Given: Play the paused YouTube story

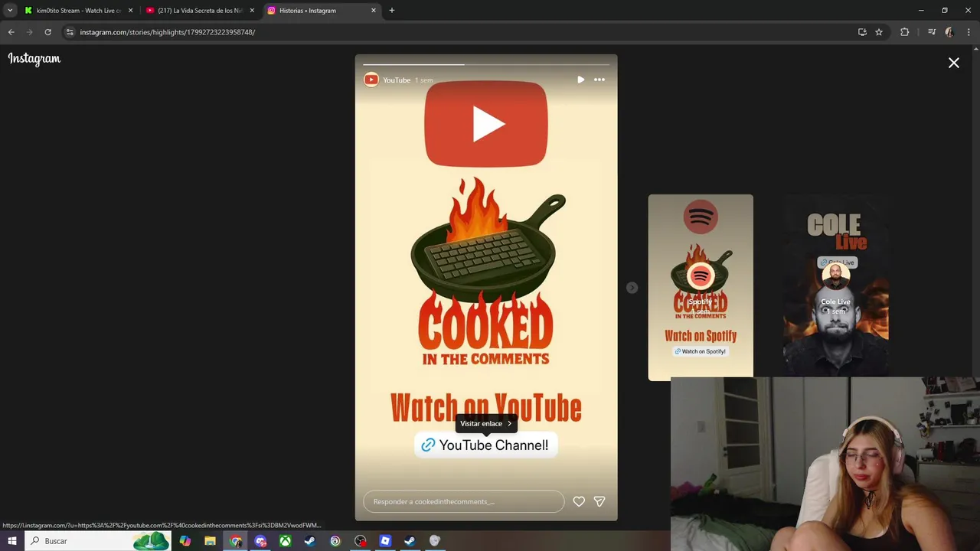Looking at the screenshot, I should [580, 80].
